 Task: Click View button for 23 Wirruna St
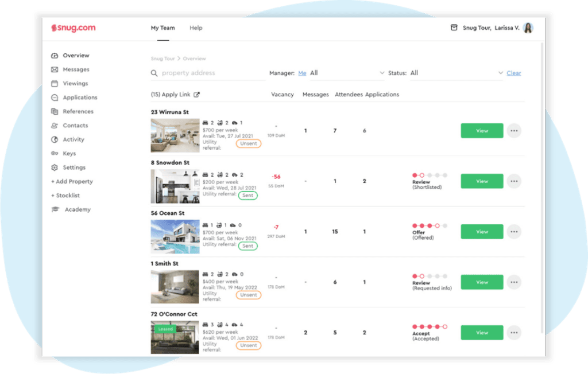coord(482,131)
